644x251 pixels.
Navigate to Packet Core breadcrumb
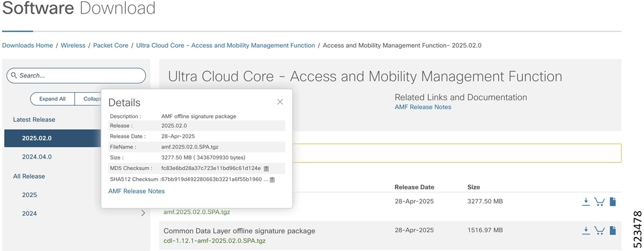pos(111,46)
